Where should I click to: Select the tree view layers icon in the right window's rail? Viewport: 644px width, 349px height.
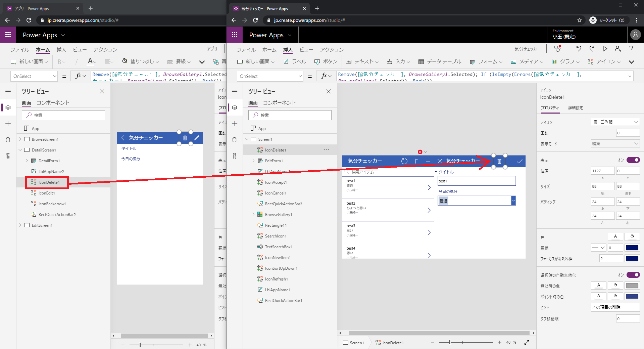(235, 107)
